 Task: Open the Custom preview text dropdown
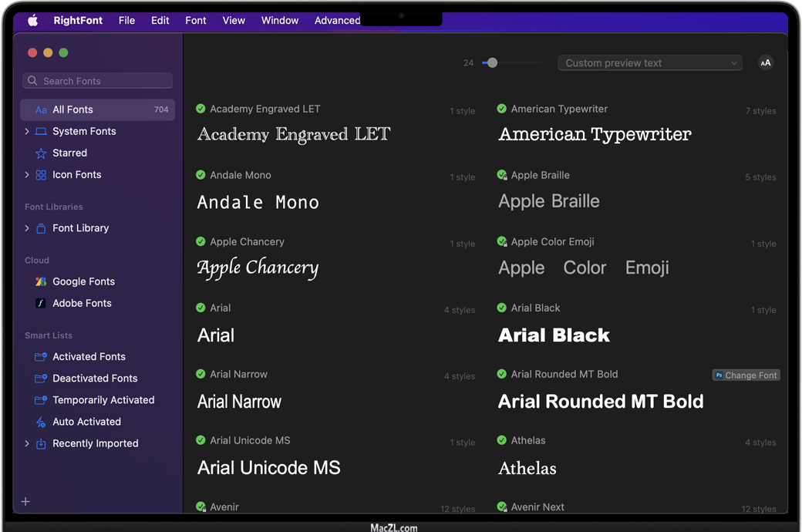649,63
